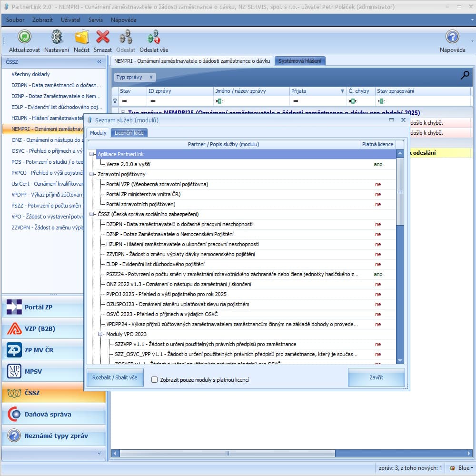Click filter operator icon under Stav zpracování
Screen dimensions: 476x476
point(381,101)
